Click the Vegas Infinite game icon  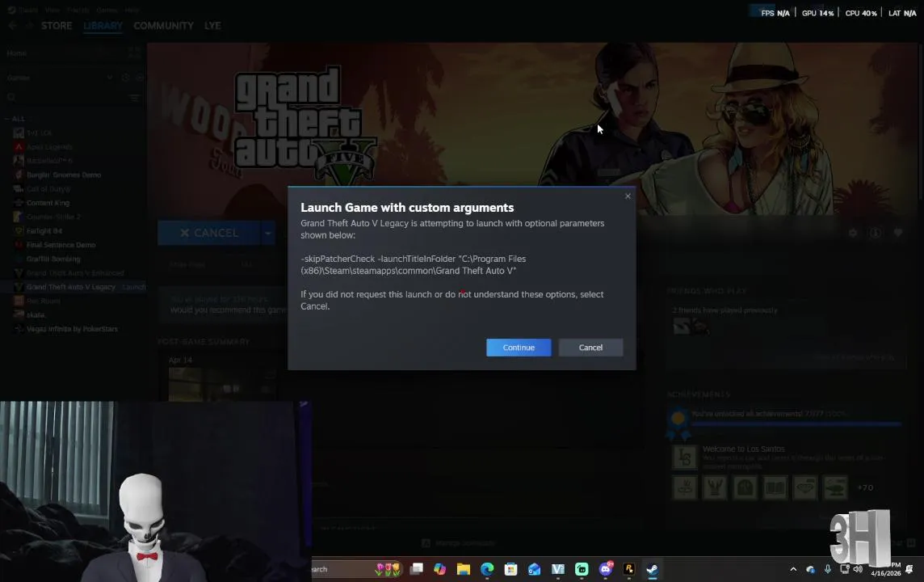[19, 329]
